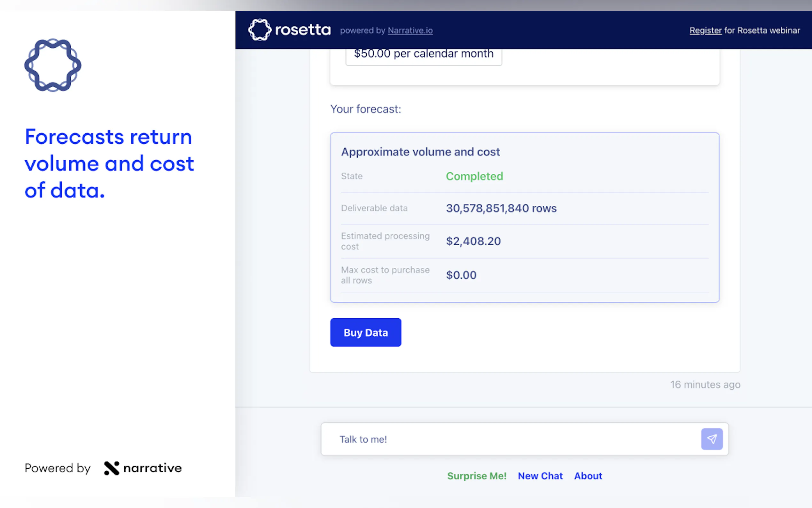812x508 pixels.
Task: Click the $50.00 per calendar month box
Action: (424, 55)
